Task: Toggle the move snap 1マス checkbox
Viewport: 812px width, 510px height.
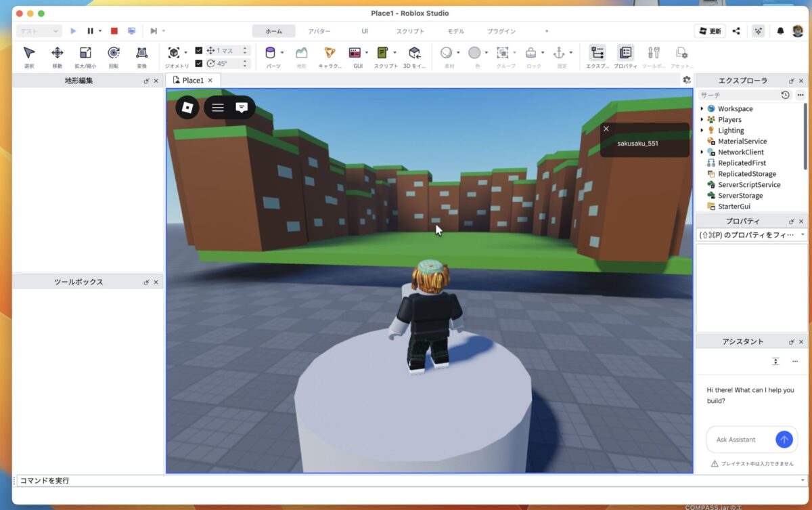Action: click(198, 50)
